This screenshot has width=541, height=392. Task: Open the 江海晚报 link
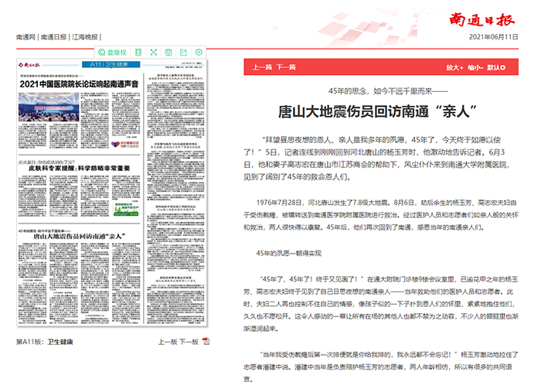(84, 37)
